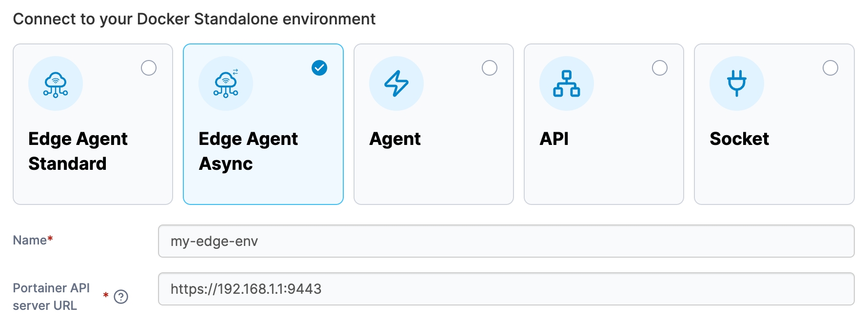Click the "Name" field label
The image size is (868, 325).
coord(30,240)
